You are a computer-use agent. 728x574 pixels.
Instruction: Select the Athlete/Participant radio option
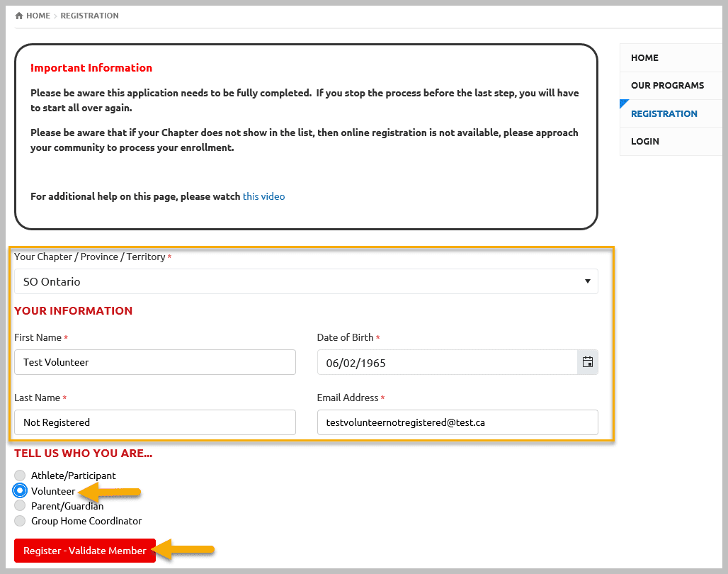[20, 475]
